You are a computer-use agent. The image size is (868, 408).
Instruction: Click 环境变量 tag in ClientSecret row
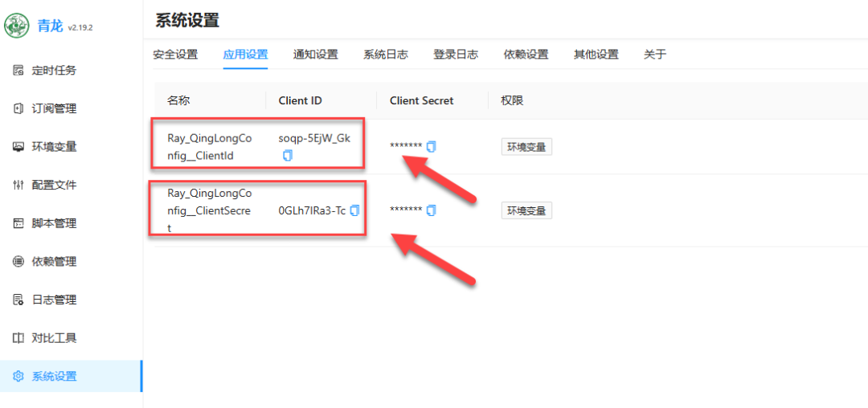coord(527,210)
